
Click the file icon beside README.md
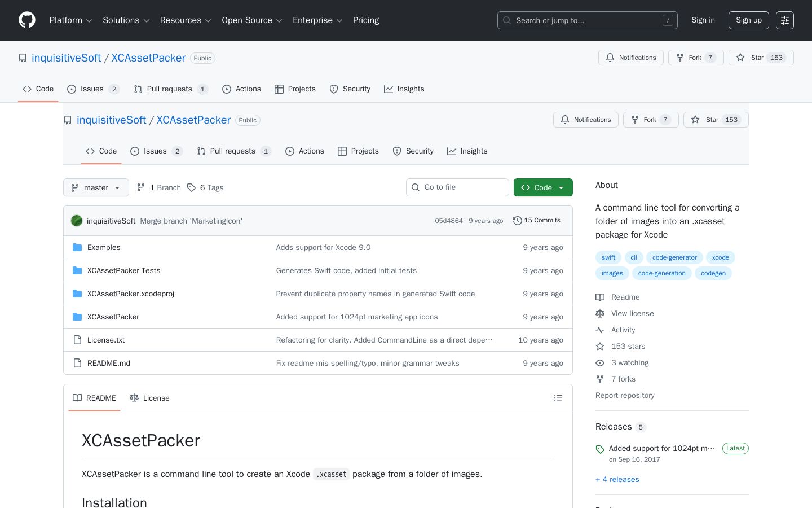coord(77,363)
